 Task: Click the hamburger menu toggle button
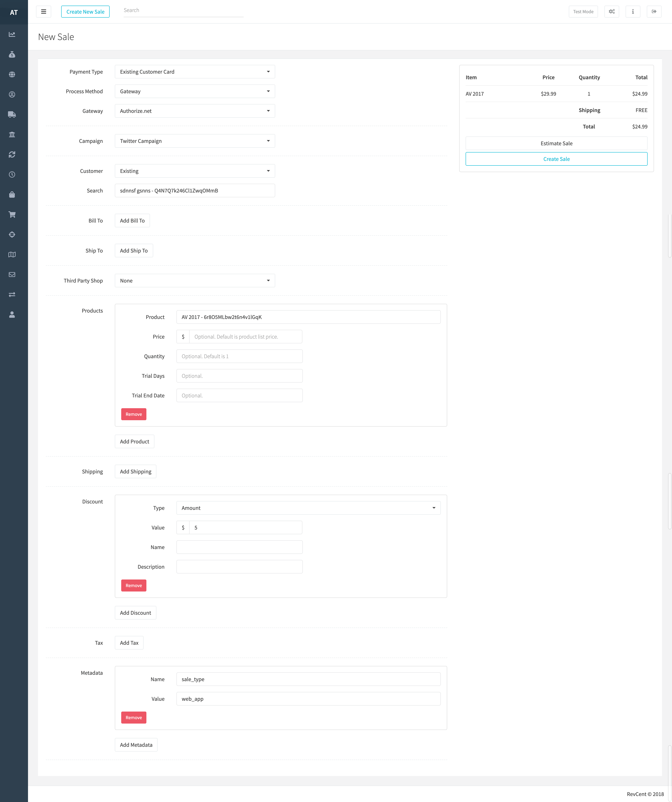[44, 11]
